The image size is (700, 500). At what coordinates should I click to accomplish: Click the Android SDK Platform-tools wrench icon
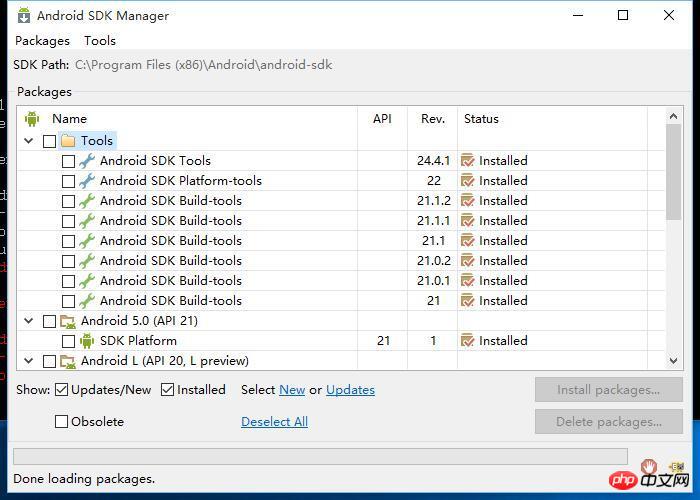point(87,181)
